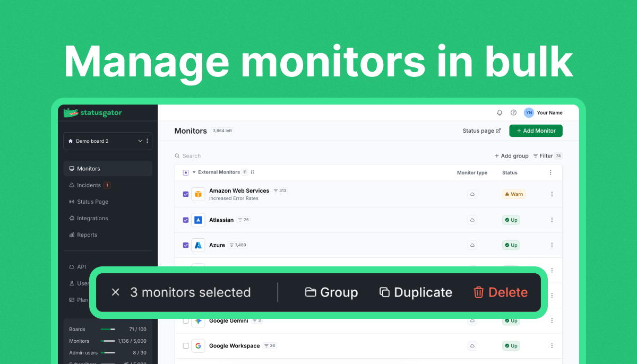Click the Add group button
This screenshot has width=637, height=364.
pyautogui.click(x=511, y=156)
